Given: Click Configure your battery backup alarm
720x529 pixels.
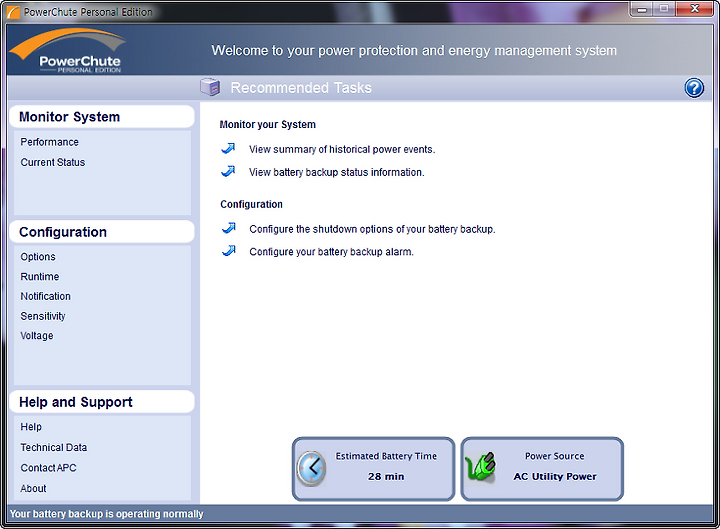Looking at the screenshot, I should click(332, 252).
